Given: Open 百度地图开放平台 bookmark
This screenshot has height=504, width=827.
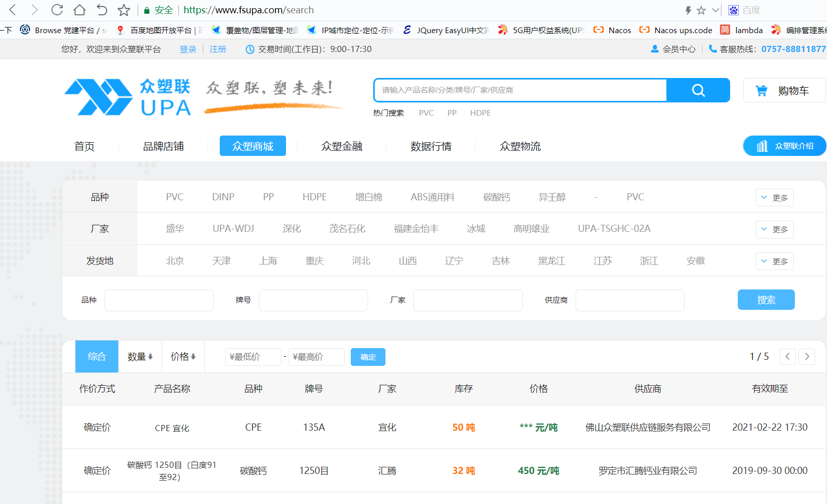Looking at the screenshot, I should click(x=159, y=30).
